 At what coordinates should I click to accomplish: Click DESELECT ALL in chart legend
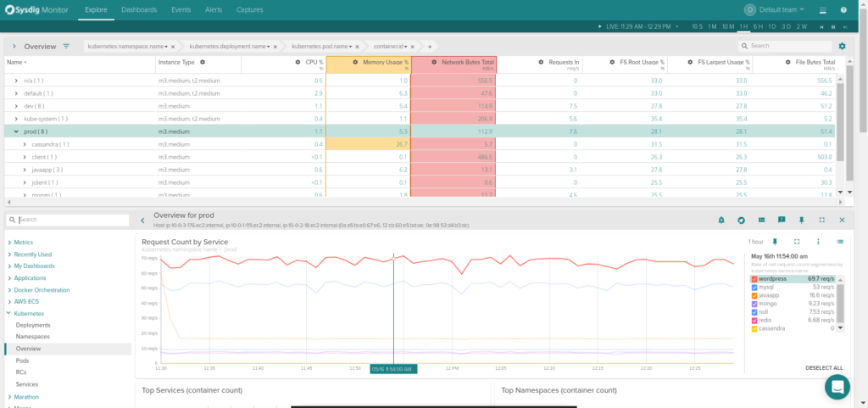[x=824, y=368]
